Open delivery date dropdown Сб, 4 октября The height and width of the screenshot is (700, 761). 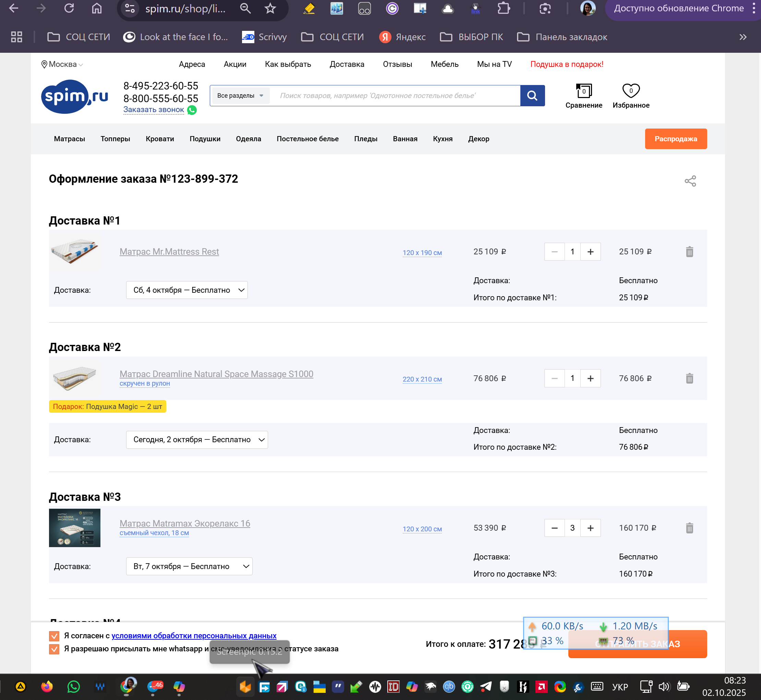coord(187,290)
